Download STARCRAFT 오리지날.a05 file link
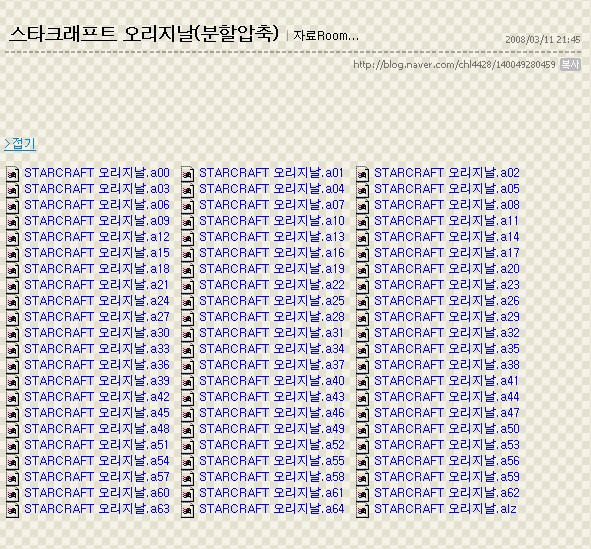 (x=447, y=188)
